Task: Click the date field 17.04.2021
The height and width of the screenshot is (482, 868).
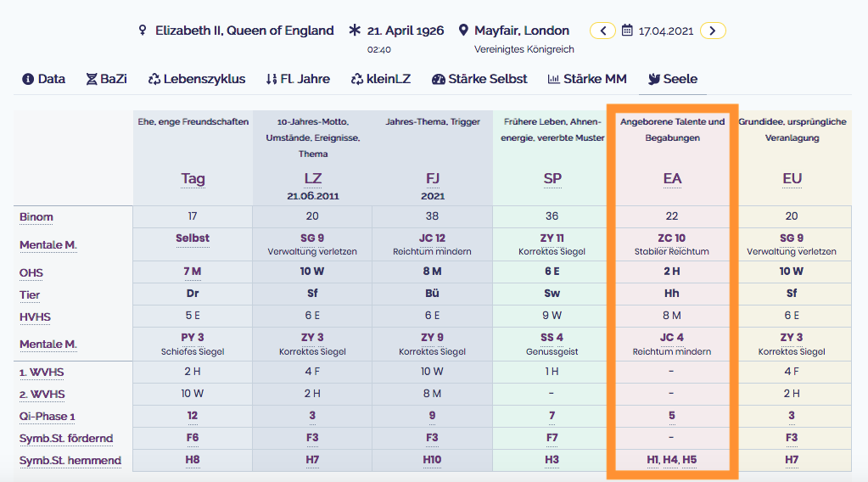Action: (x=665, y=31)
